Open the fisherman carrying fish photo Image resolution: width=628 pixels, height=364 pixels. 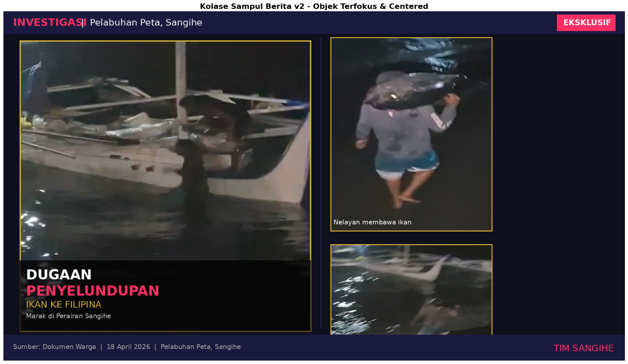[x=411, y=134]
